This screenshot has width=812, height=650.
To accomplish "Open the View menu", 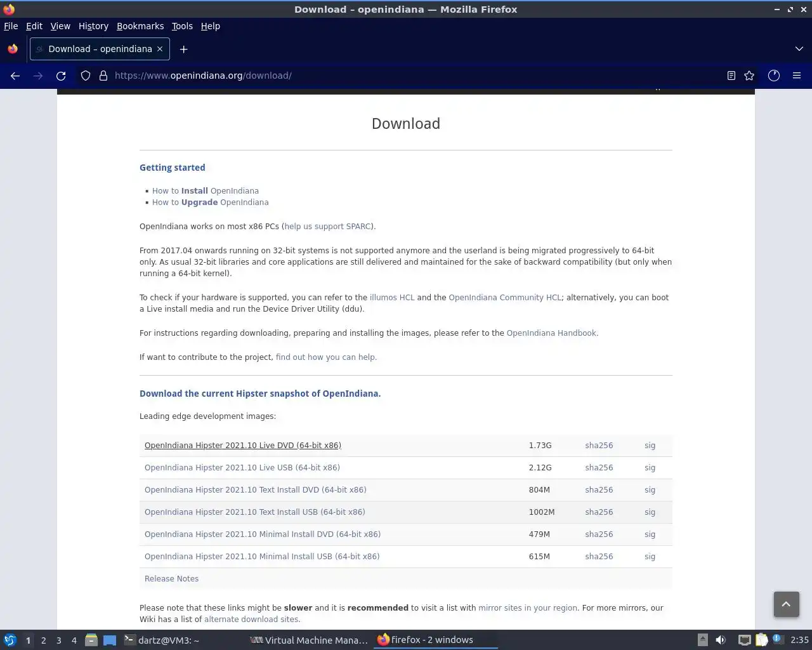I will (60, 26).
